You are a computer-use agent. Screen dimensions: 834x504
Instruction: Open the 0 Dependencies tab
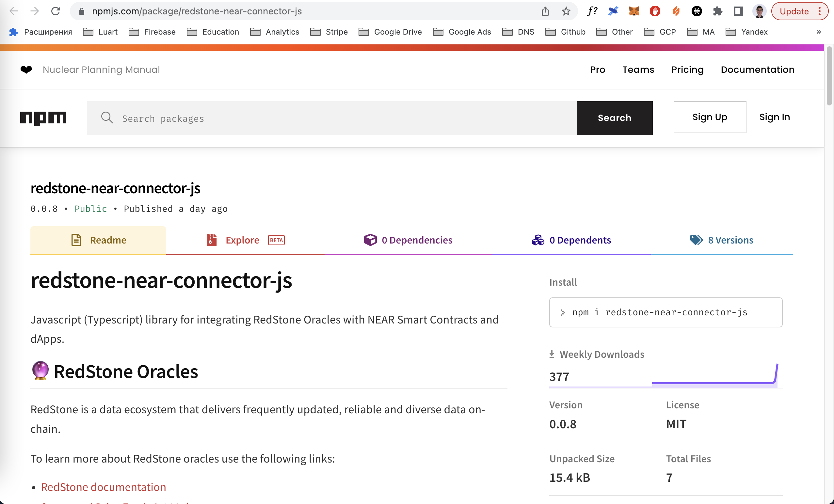pos(408,240)
